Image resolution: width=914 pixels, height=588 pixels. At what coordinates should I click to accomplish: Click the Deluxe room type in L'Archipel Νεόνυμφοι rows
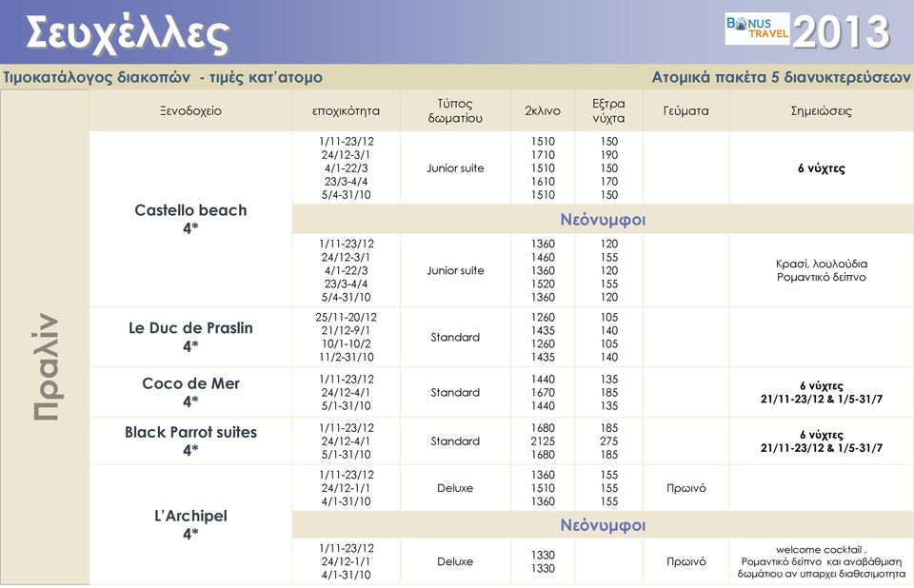point(455,561)
